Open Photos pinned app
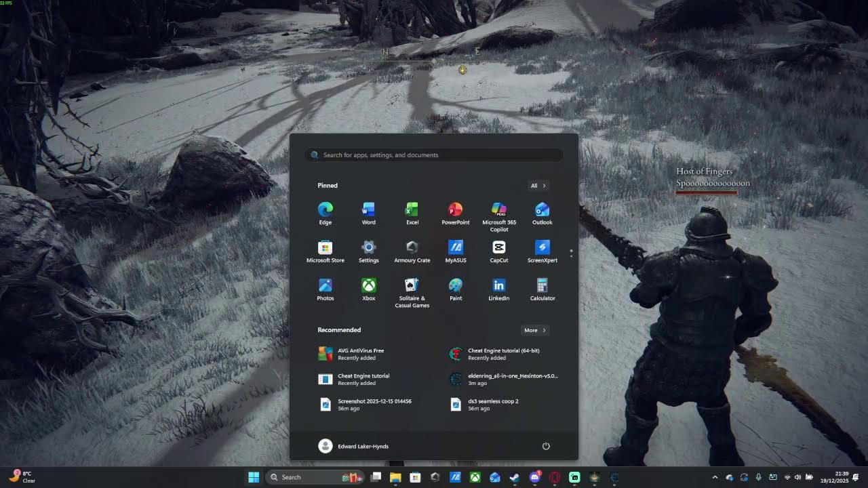 point(325,289)
